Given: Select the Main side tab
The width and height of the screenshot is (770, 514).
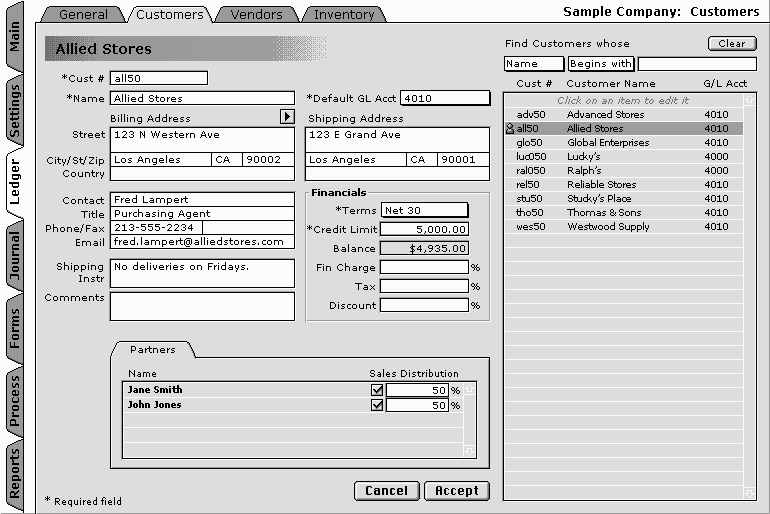Looking at the screenshot, I should pyautogui.click(x=14, y=37).
